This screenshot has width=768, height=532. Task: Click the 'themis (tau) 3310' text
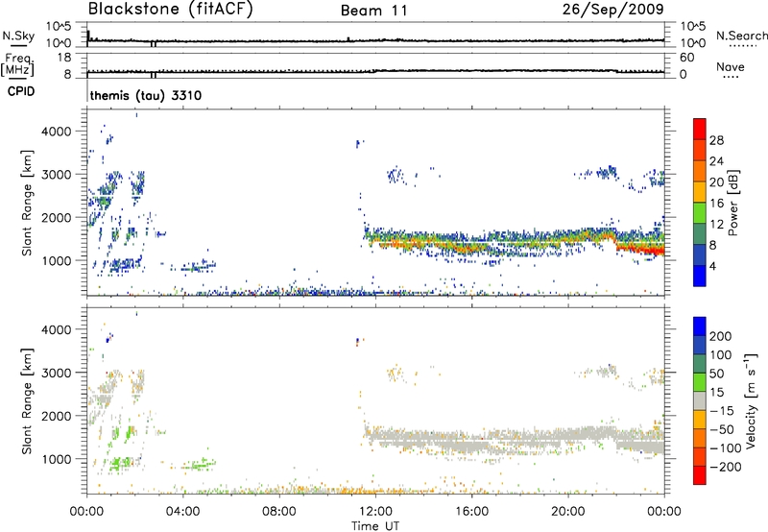pyautogui.click(x=146, y=95)
